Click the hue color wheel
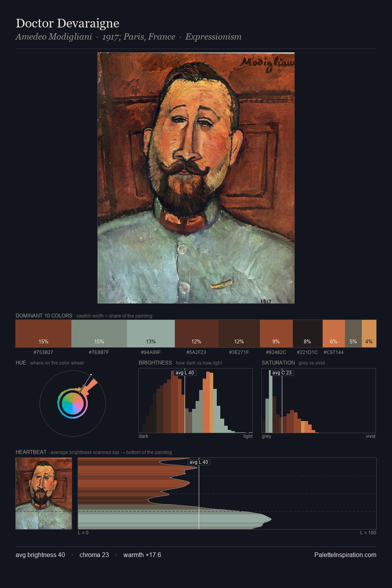 tap(73, 403)
